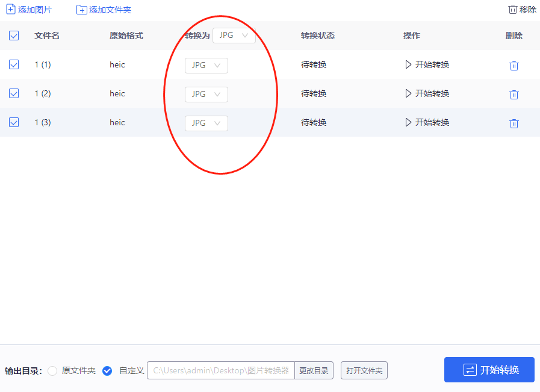The height and width of the screenshot is (392, 540).
Task: Select the 自定义 output radio button
Action: (107, 371)
